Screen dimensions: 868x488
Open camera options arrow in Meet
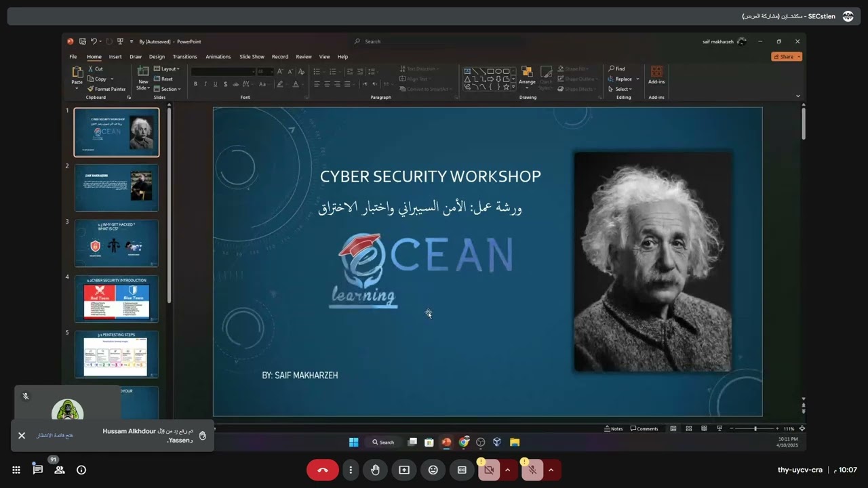507,470
